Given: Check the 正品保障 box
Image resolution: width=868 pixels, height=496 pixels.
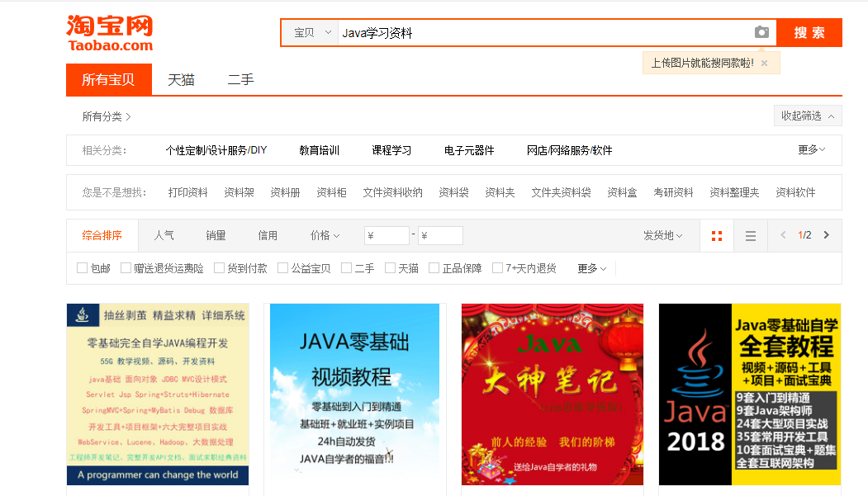Looking at the screenshot, I should 434,268.
